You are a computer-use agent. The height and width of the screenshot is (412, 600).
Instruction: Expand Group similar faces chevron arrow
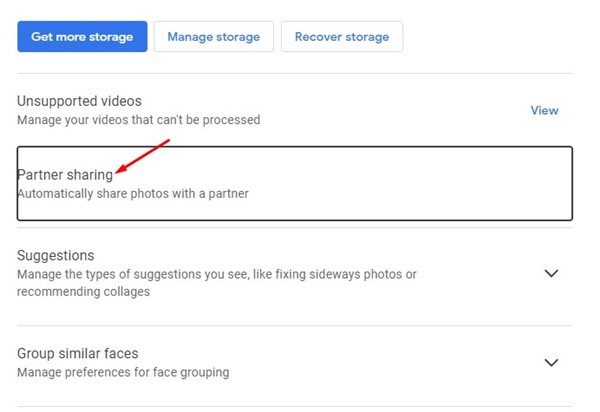tap(551, 362)
